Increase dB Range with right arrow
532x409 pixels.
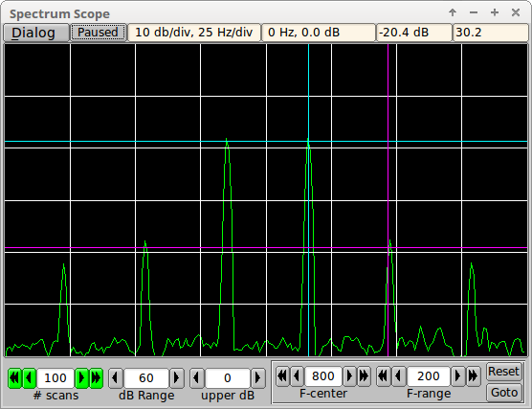coord(177,378)
